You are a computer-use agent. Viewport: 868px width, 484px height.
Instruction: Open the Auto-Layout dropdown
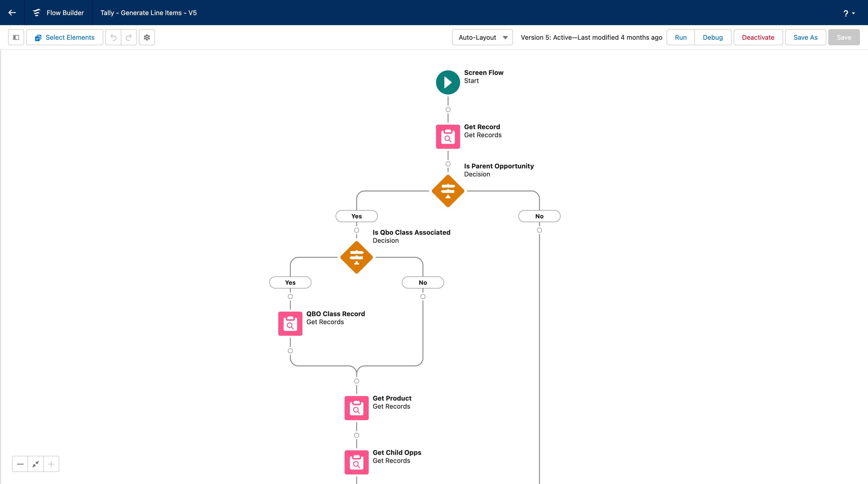click(x=482, y=37)
